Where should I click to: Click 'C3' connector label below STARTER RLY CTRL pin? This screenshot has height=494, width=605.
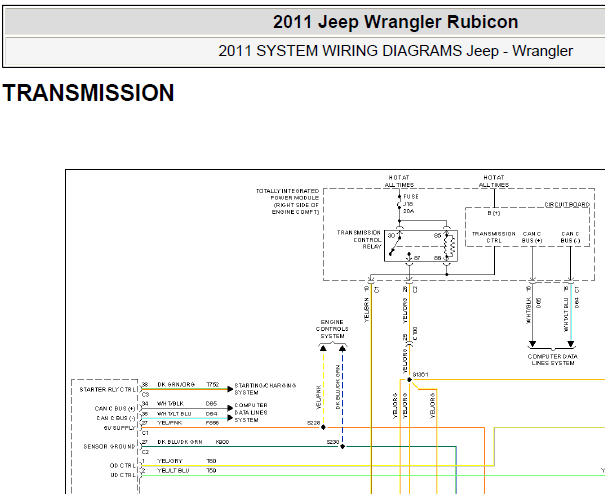click(x=145, y=395)
